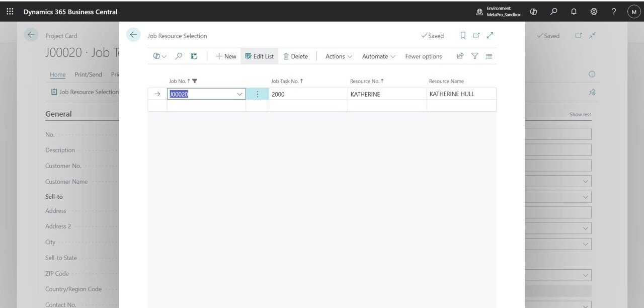Expand the Job No. dropdown for J00020

(x=239, y=94)
